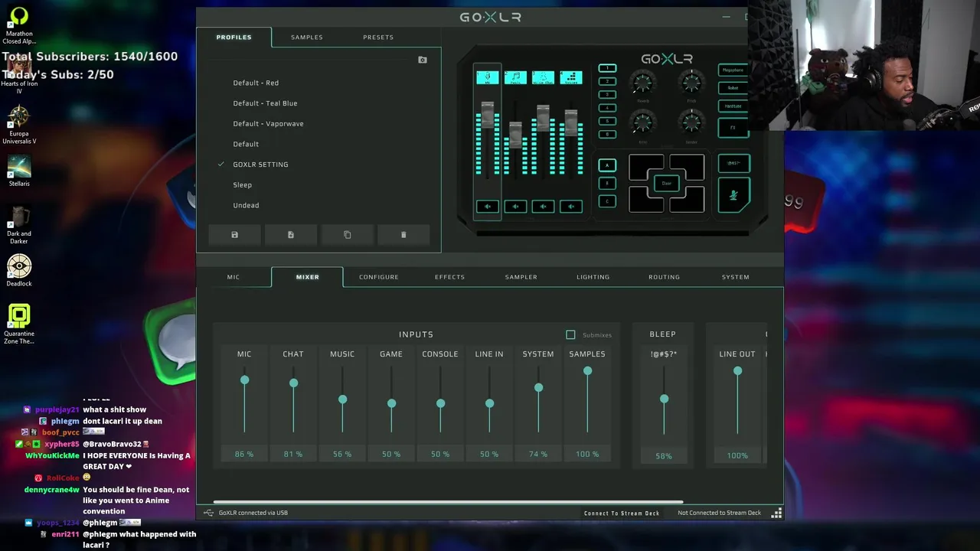Select channel 4 System display on device
This screenshot has height=551, width=980.
(x=570, y=77)
